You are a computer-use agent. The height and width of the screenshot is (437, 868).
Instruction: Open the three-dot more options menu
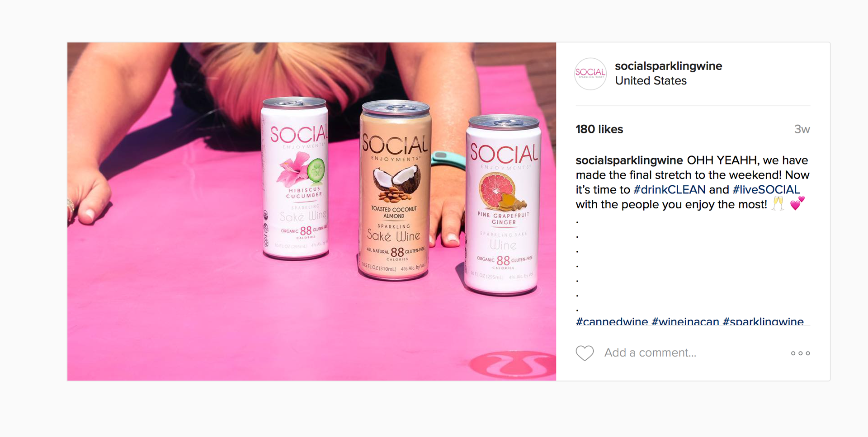point(800,353)
